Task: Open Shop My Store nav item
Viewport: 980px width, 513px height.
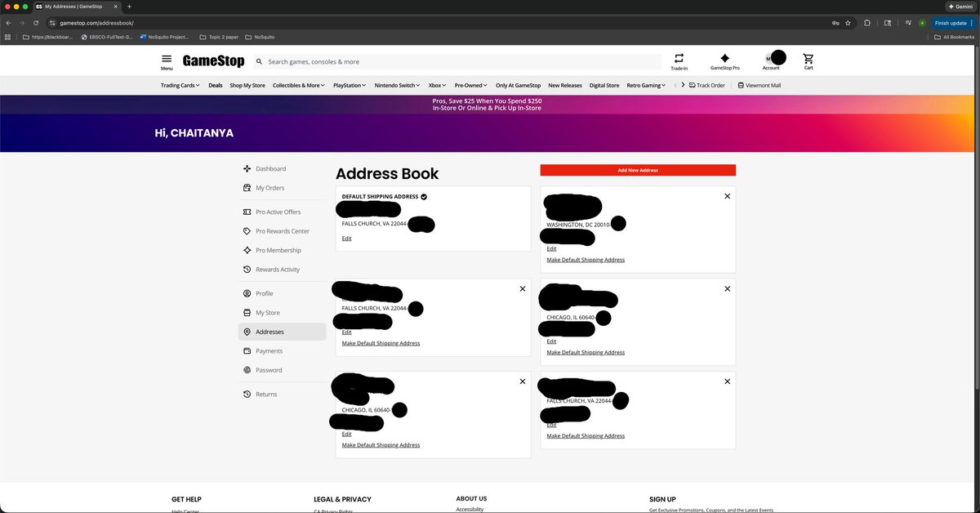Action: point(247,85)
